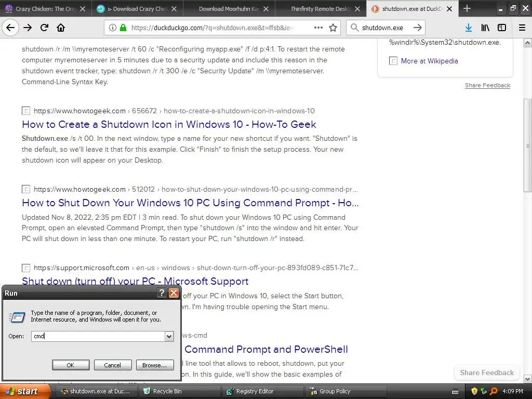
Task: Bookmark this page with the star icon
Action: pyautogui.click(x=333, y=28)
